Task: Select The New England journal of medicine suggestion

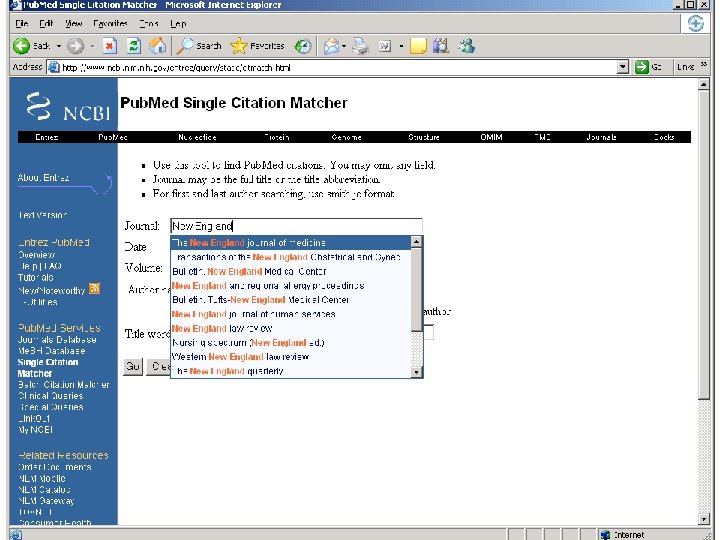Action: tap(291, 242)
